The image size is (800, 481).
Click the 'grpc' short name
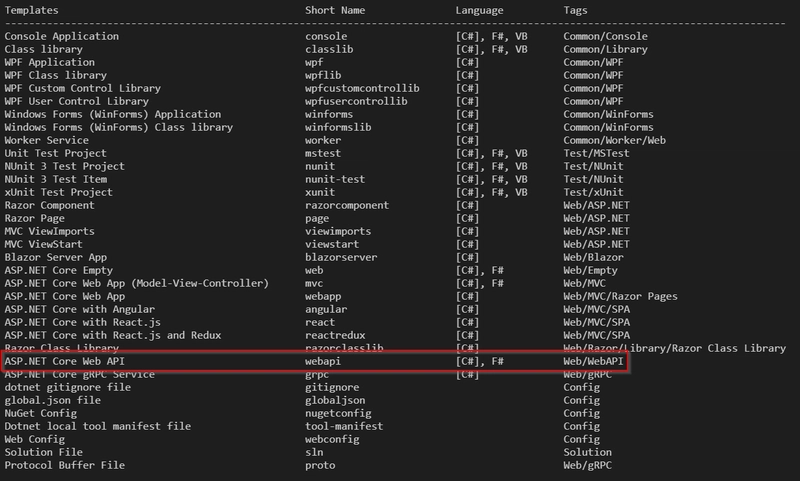click(317, 375)
